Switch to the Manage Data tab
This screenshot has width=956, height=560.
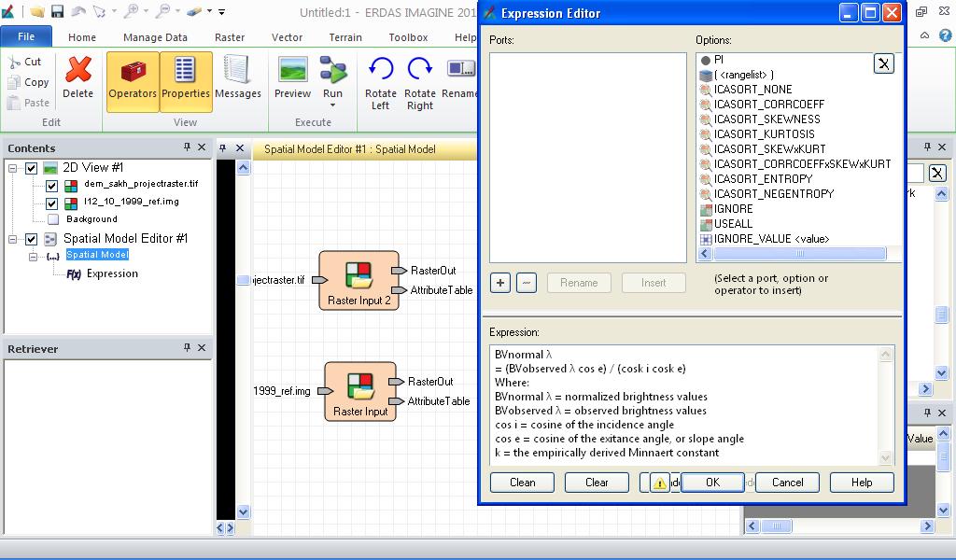156,37
